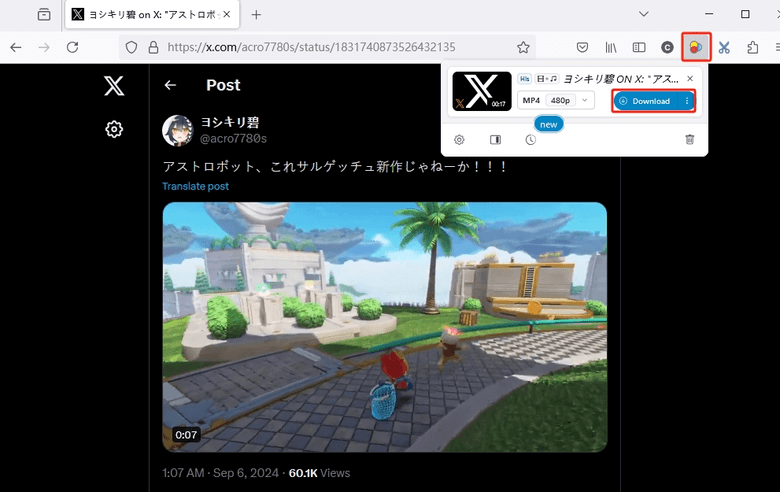Screen dimensions: 780x492
Task: Click the Post header title
Action: click(x=223, y=85)
